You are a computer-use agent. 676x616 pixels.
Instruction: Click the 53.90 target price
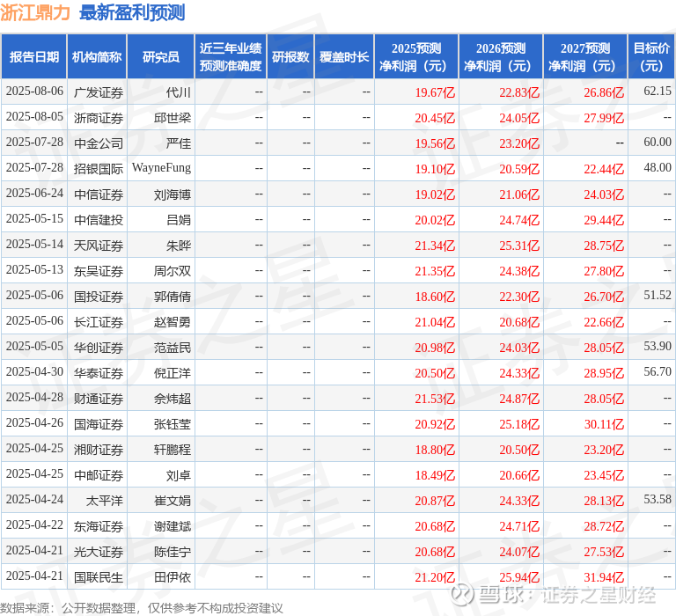click(658, 346)
